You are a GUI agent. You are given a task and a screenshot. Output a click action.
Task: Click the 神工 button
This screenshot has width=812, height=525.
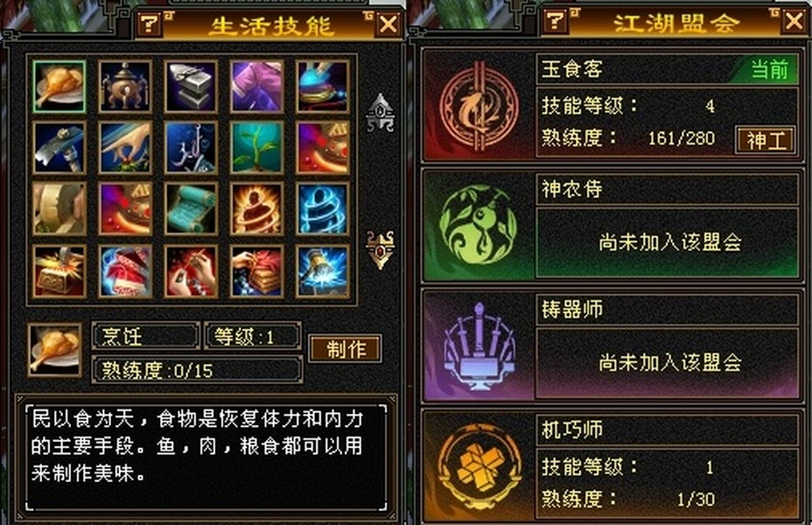[x=766, y=140]
